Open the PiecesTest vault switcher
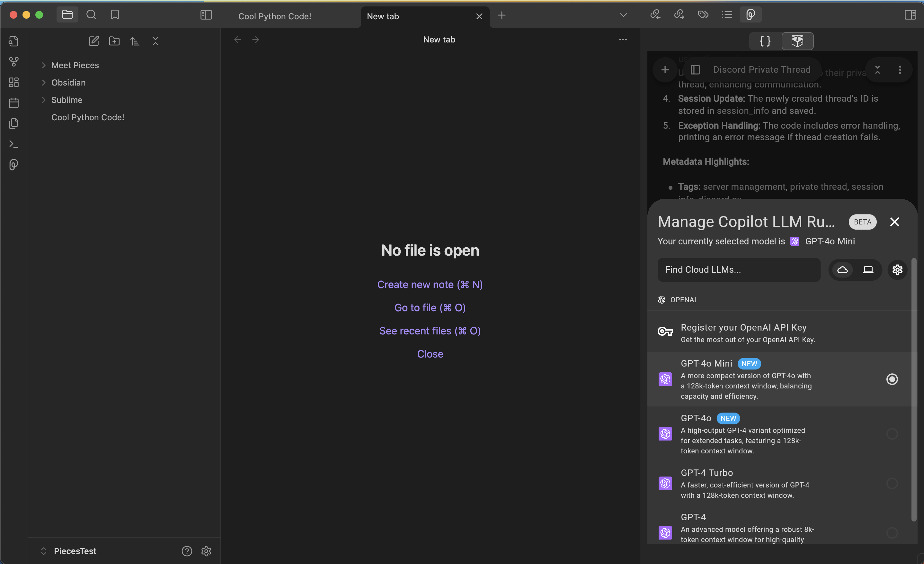Screen dimensions: 924x564 coord(69,551)
